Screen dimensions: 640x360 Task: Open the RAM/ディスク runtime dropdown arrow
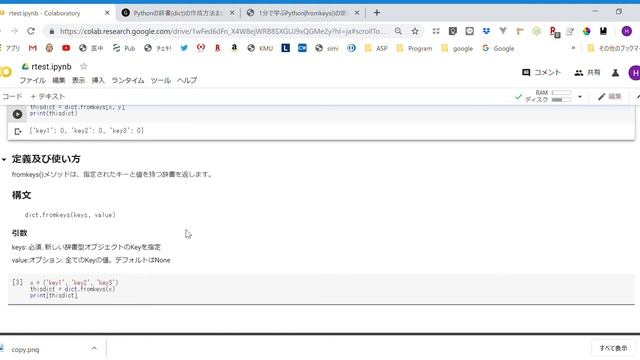click(x=580, y=97)
